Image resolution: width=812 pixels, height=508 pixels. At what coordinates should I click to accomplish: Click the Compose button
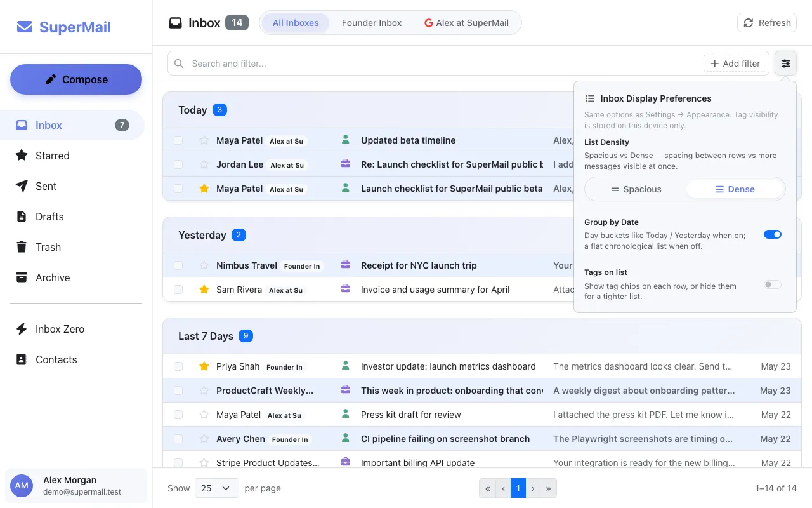(x=76, y=79)
